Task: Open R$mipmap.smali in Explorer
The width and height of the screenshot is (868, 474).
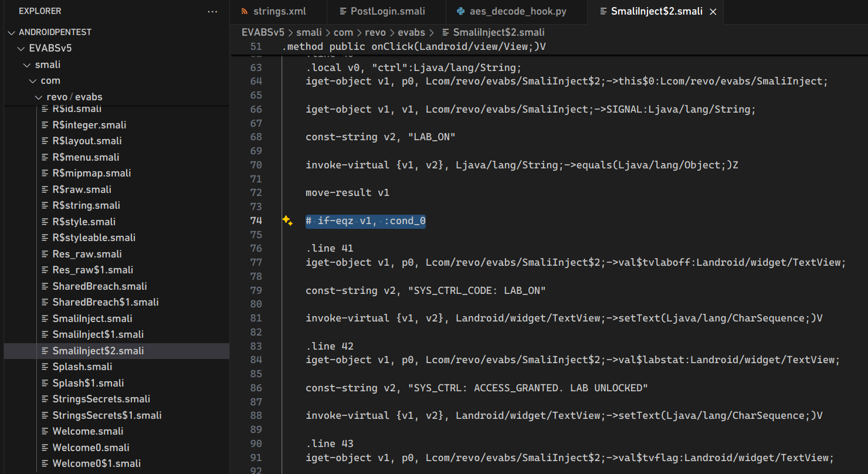Action: (91, 173)
